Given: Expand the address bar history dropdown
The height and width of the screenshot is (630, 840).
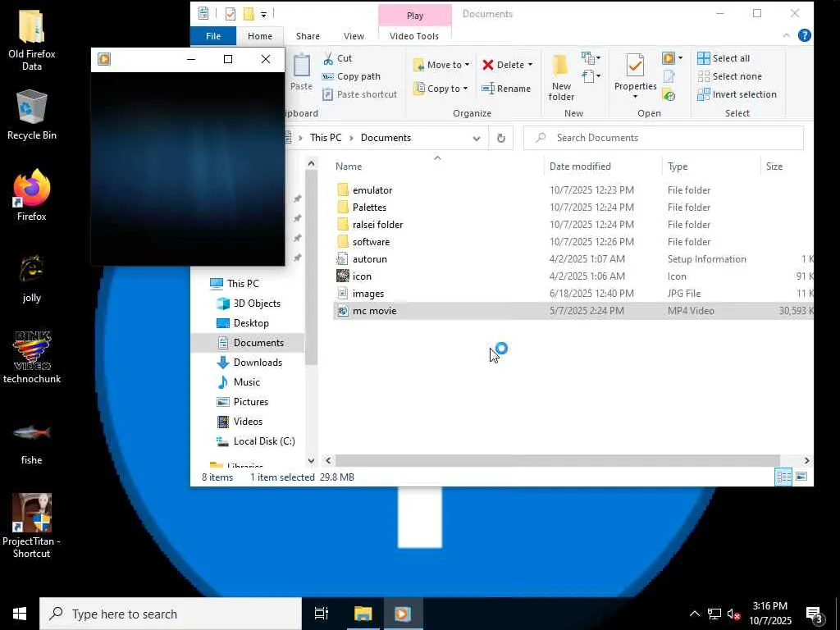Looking at the screenshot, I should [477, 138].
